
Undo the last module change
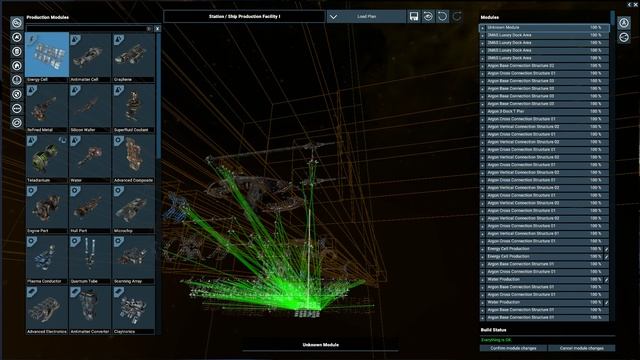pyautogui.click(x=442, y=16)
